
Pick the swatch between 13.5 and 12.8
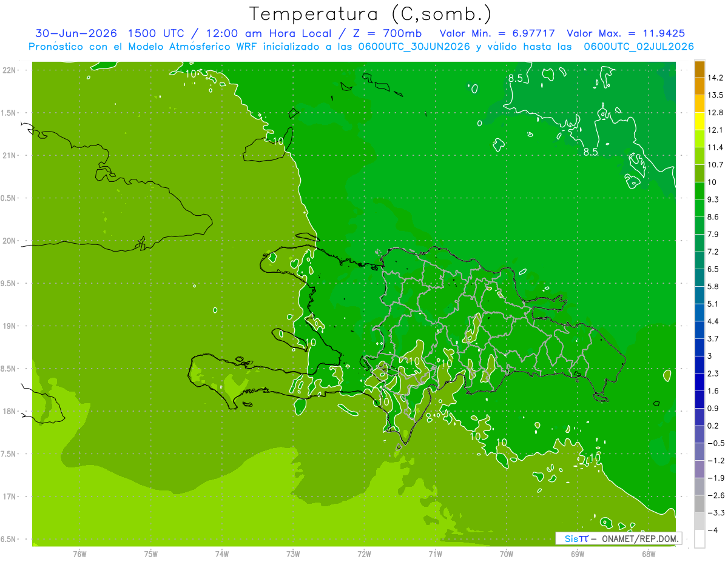[699, 104]
